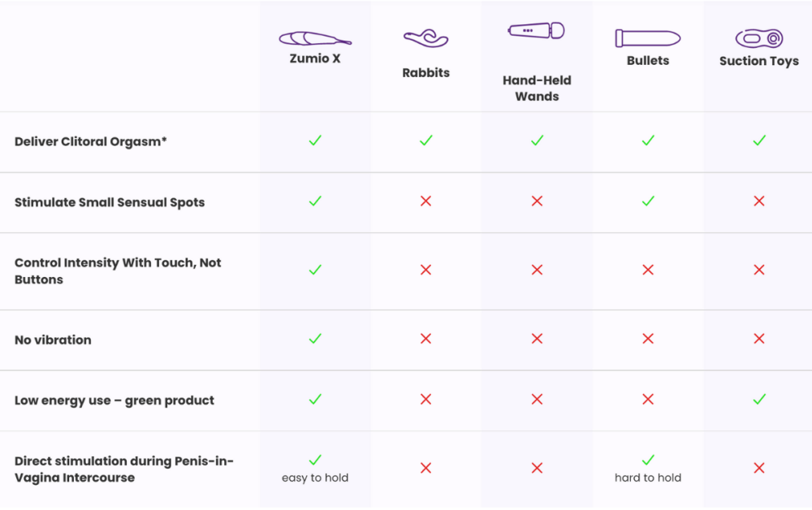Click the Bullets column heading text

(647, 61)
